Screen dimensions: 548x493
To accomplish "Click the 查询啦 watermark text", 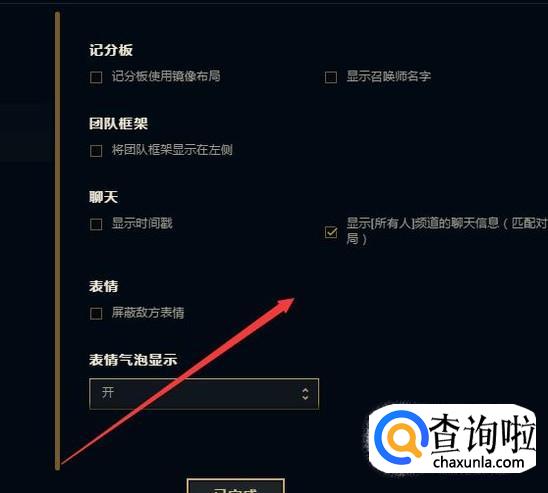I will [482, 433].
